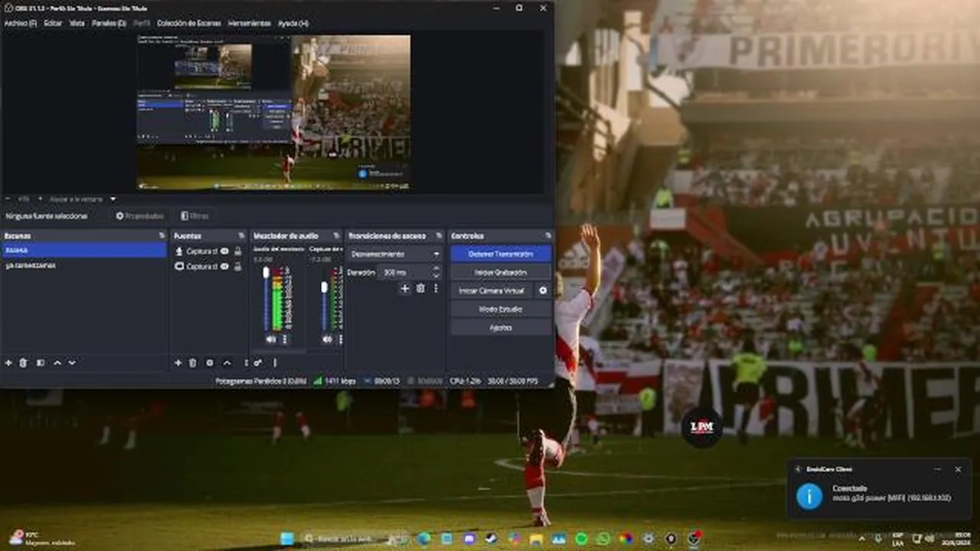Move scene up in Escenas toolbar
Image resolution: width=980 pixels, height=551 pixels.
(57, 363)
